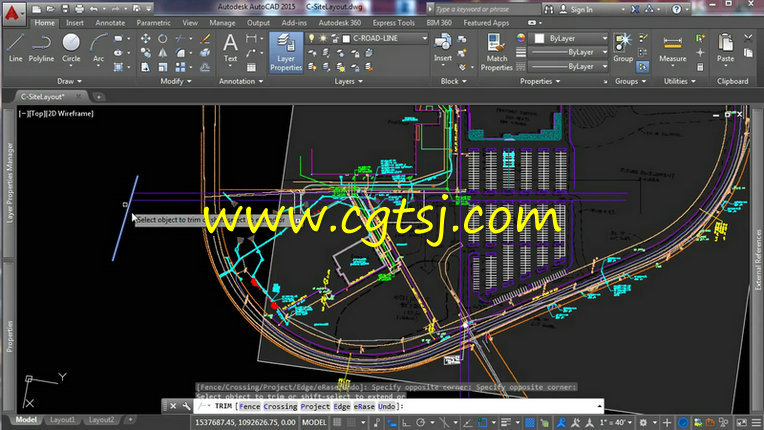Click the Erase tool icon
This screenshot has height=430, width=764.
point(205,38)
